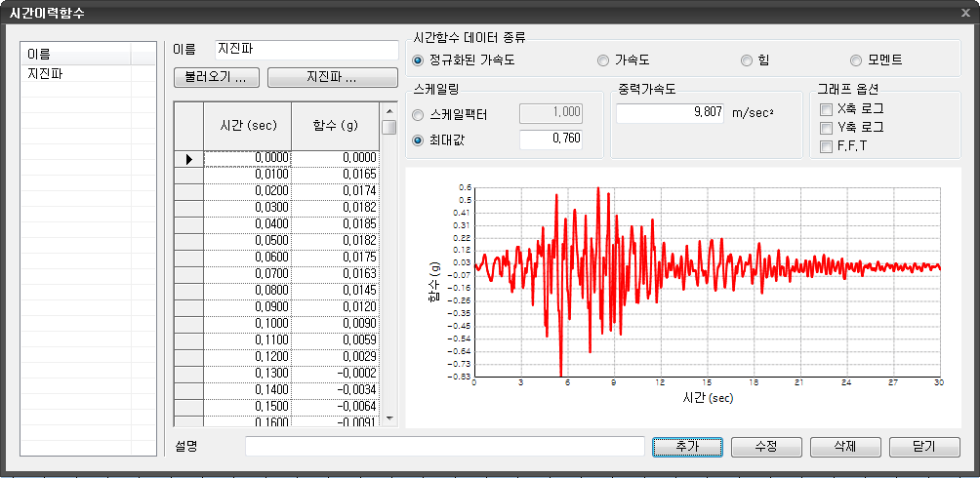
Task: Click the 설명 description input field
Action: click(x=444, y=447)
